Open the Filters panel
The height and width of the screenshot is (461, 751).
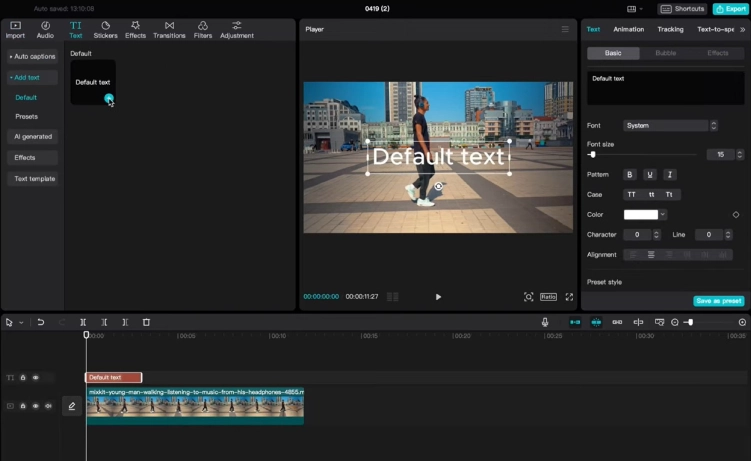(203, 29)
